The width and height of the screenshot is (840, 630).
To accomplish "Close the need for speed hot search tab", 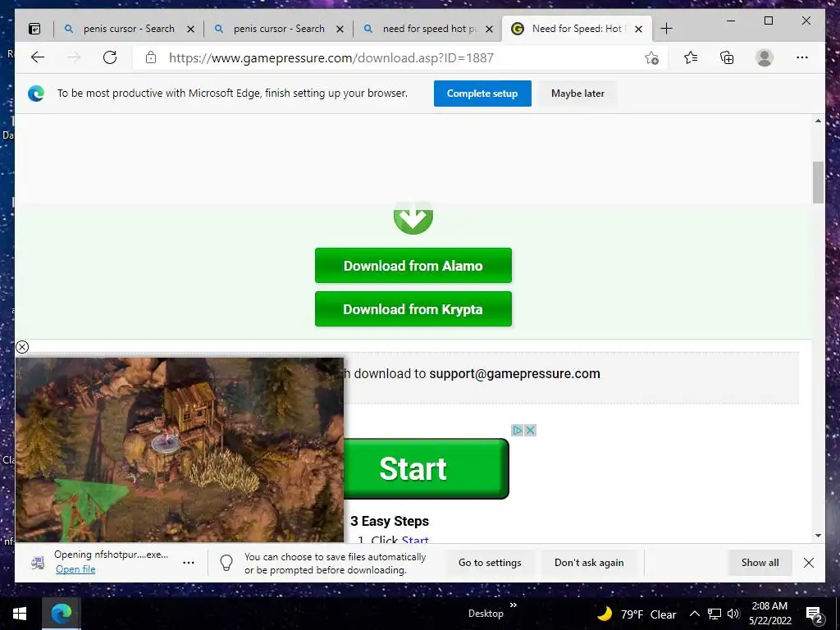I will [x=489, y=30].
